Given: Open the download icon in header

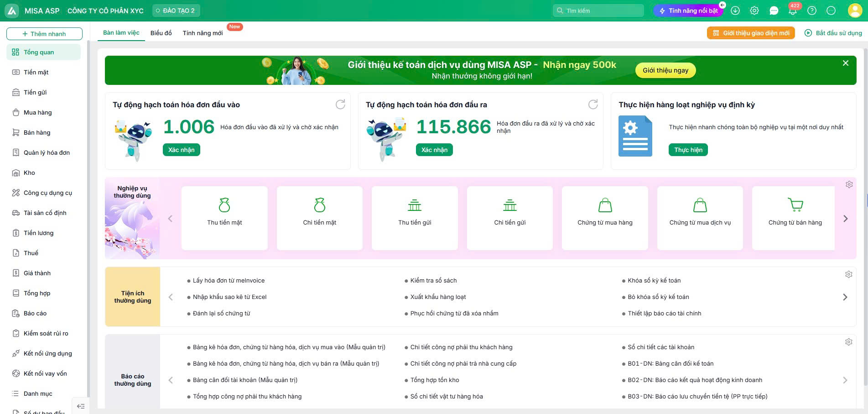Looking at the screenshot, I should (735, 10).
